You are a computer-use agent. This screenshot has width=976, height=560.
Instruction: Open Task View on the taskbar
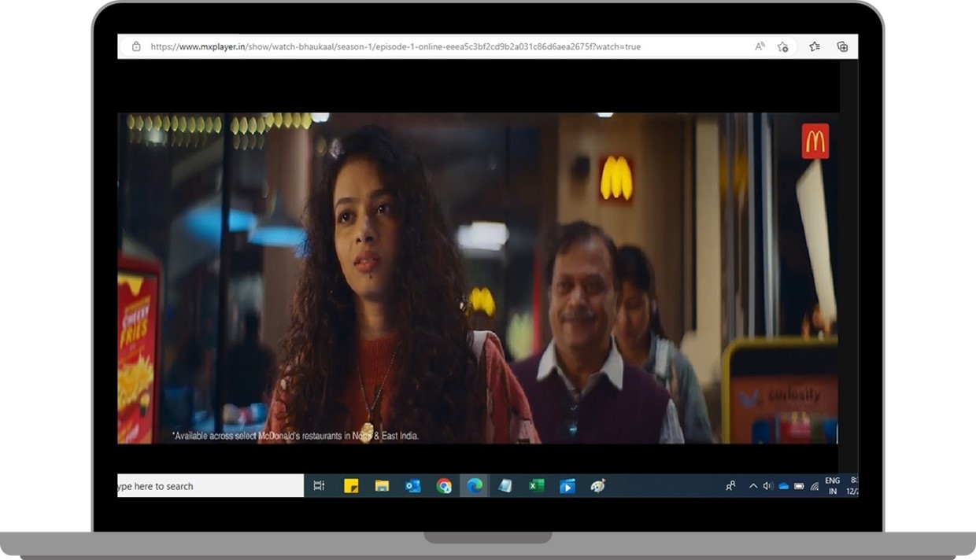319,486
